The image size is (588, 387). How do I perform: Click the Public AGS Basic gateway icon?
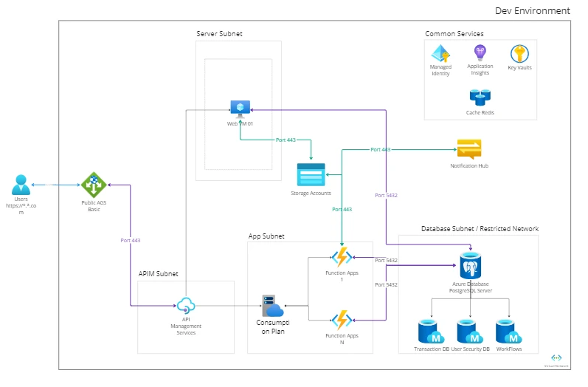coord(94,185)
